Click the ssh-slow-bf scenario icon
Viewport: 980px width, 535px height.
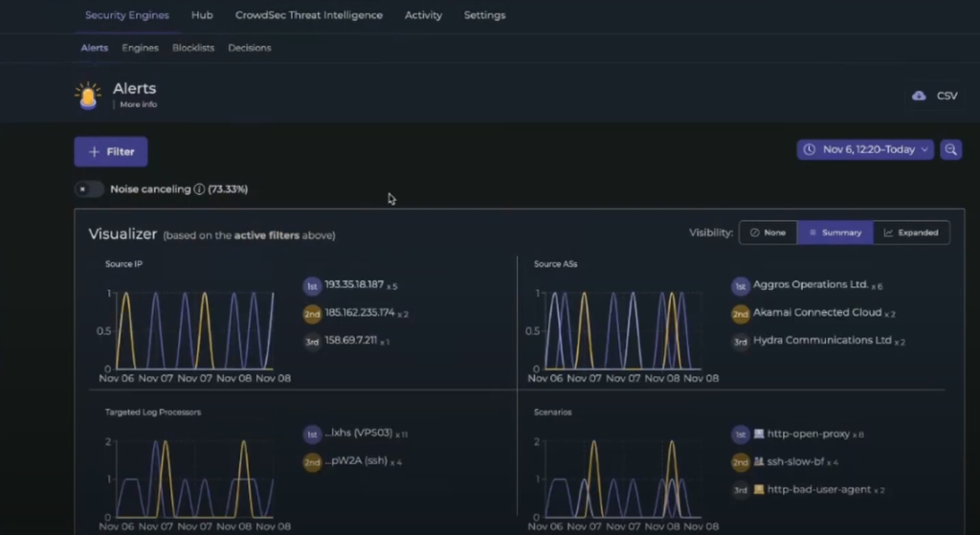pos(759,461)
